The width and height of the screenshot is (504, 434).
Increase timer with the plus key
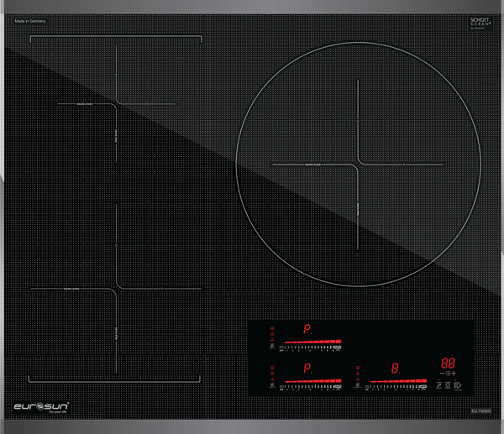[454, 374]
